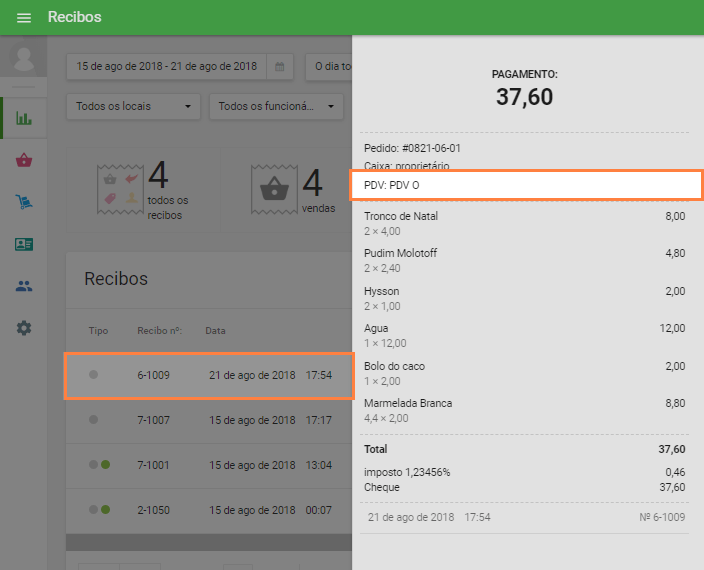Select the 'vendas' summary tab
The height and width of the screenshot is (570, 704).
[x=291, y=188]
